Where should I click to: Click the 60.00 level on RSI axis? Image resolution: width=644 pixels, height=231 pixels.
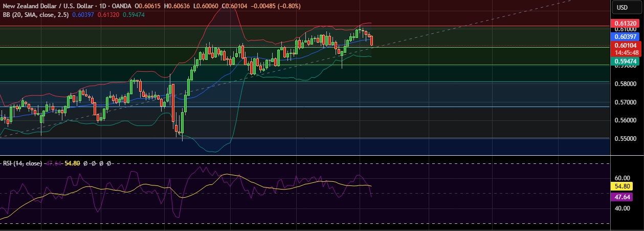click(622, 178)
